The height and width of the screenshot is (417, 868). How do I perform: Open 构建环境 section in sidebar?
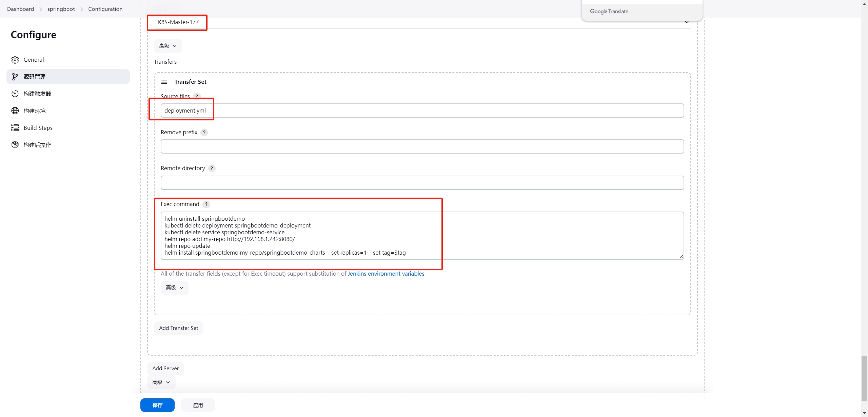pos(68,111)
